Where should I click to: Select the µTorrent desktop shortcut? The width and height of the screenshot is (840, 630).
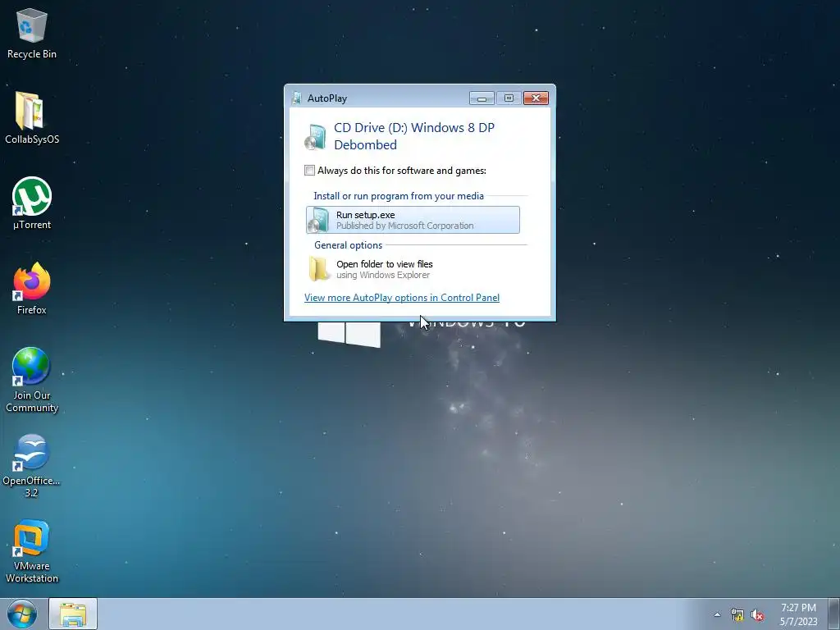pyautogui.click(x=32, y=203)
